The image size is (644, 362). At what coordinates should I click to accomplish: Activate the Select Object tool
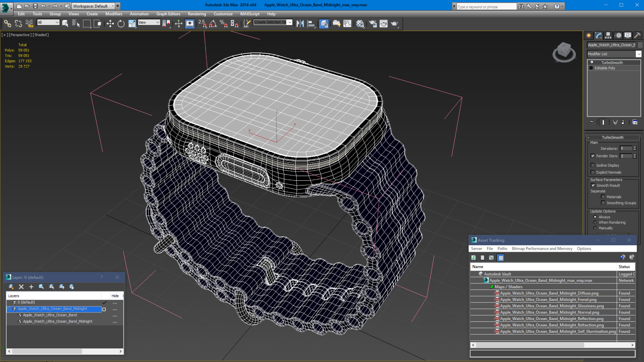[x=65, y=23]
